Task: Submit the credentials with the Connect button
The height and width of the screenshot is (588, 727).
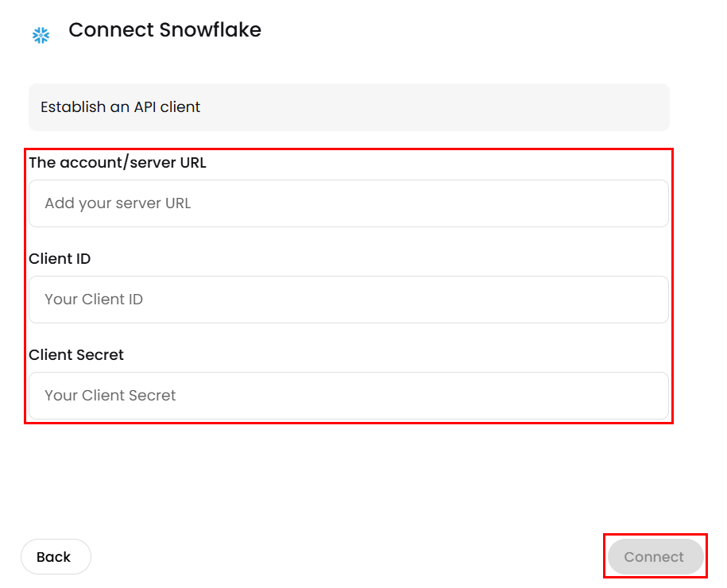Action: point(655,557)
